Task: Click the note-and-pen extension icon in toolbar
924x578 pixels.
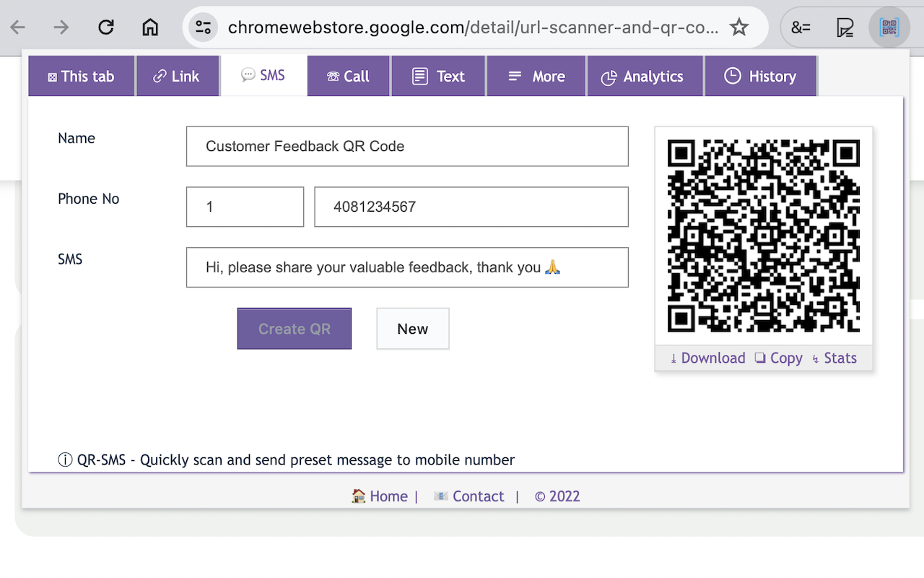Action: [845, 27]
